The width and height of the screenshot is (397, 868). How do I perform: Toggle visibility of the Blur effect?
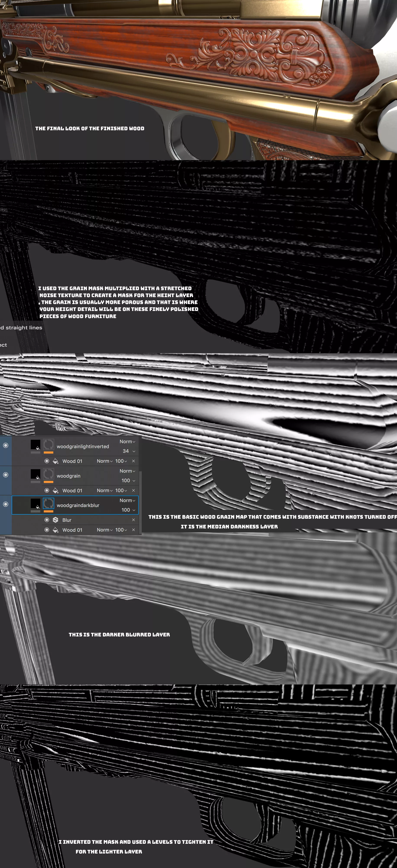(47, 520)
